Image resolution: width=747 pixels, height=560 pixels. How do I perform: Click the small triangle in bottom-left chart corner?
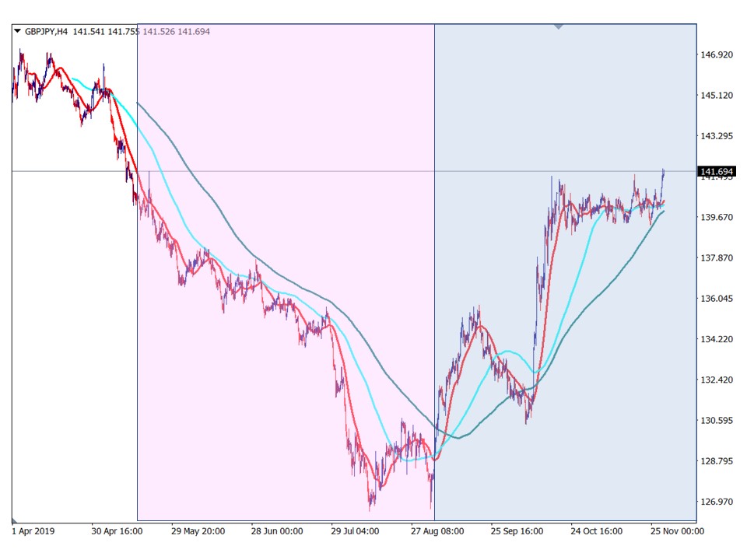point(15,520)
